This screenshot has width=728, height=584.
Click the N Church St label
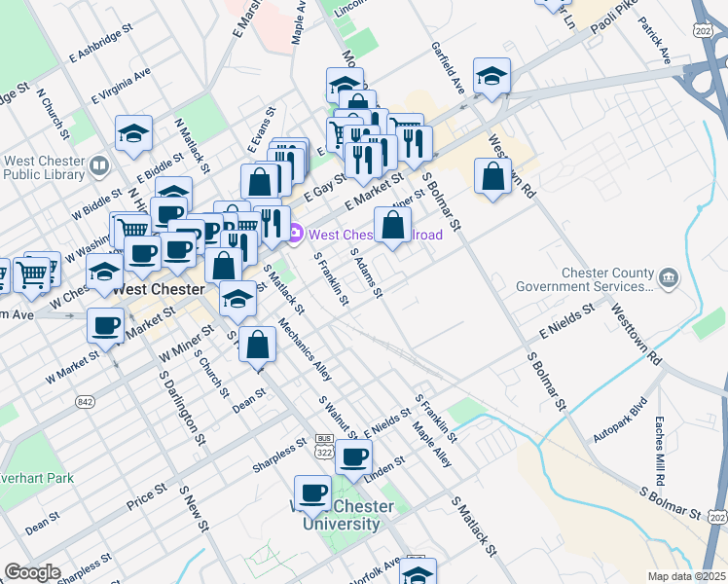click(x=53, y=114)
